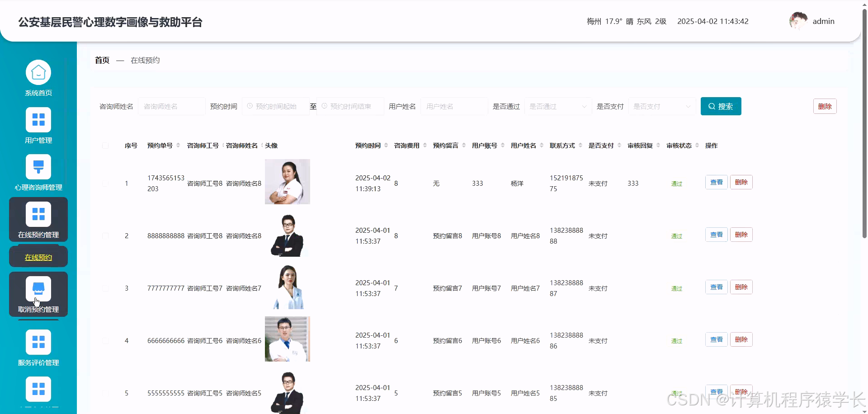
Task: Click the clock icon in 预约时间起始 field
Action: pyautogui.click(x=250, y=106)
